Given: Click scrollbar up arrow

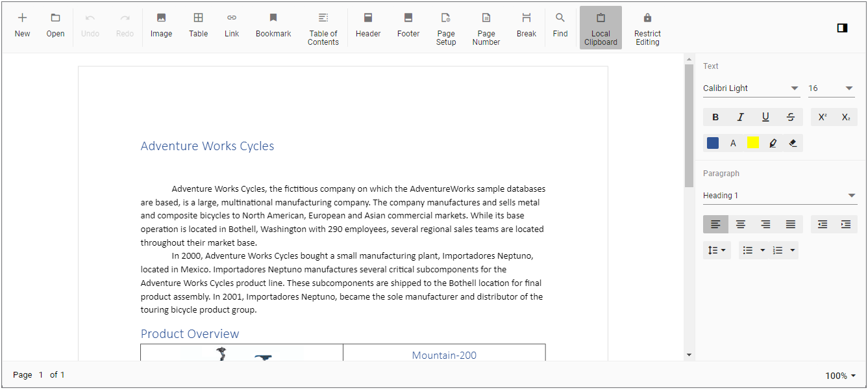Looking at the screenshot, I should click(689, 60).
